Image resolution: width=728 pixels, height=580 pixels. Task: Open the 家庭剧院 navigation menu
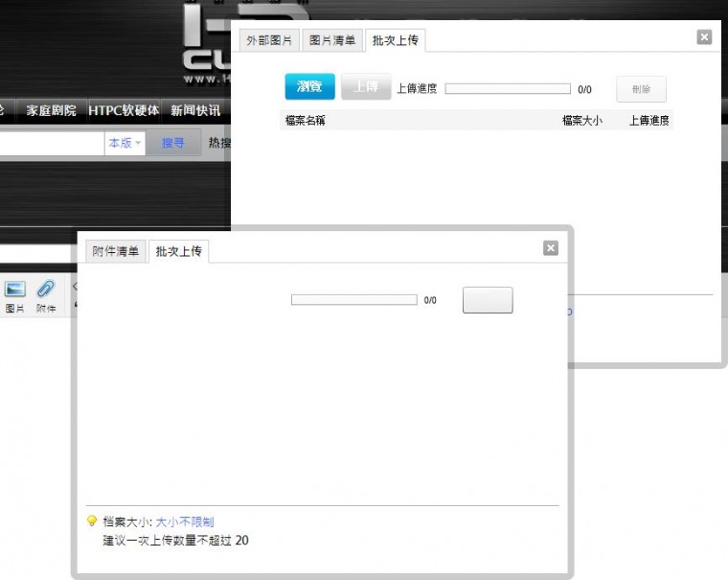(51, 110)
